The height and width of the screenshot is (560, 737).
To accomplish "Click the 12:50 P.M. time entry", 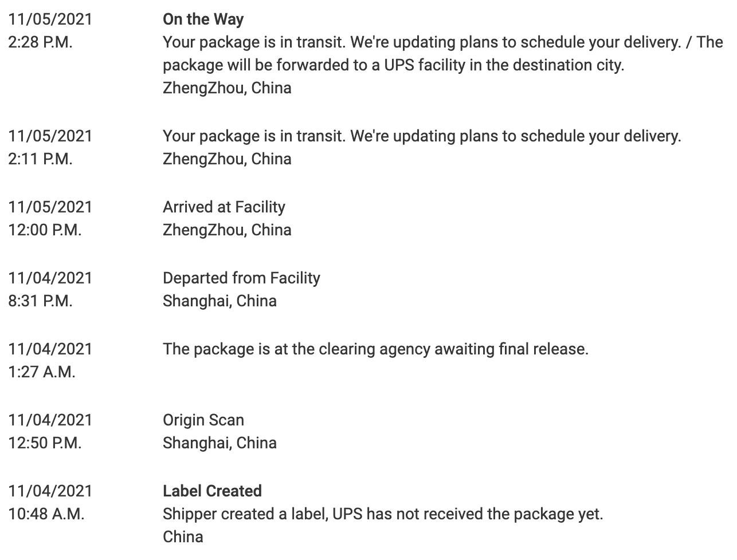I will [x=45, y=443].
